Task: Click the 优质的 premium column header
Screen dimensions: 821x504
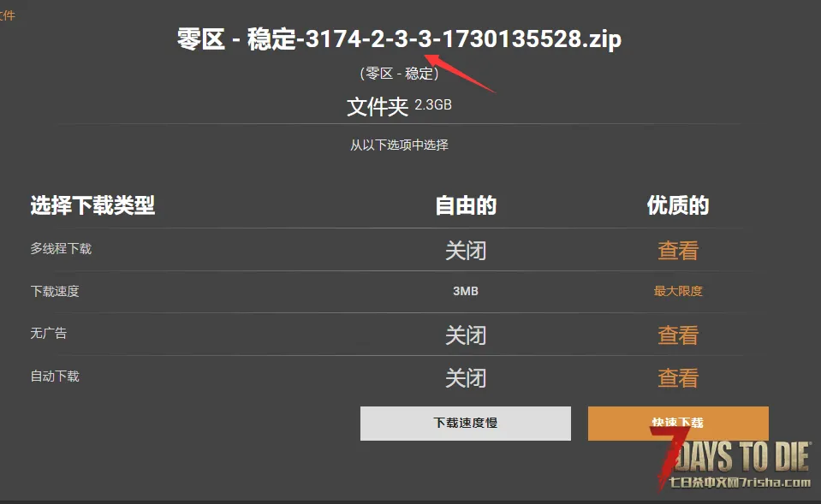Action: [x=678, y=205]
